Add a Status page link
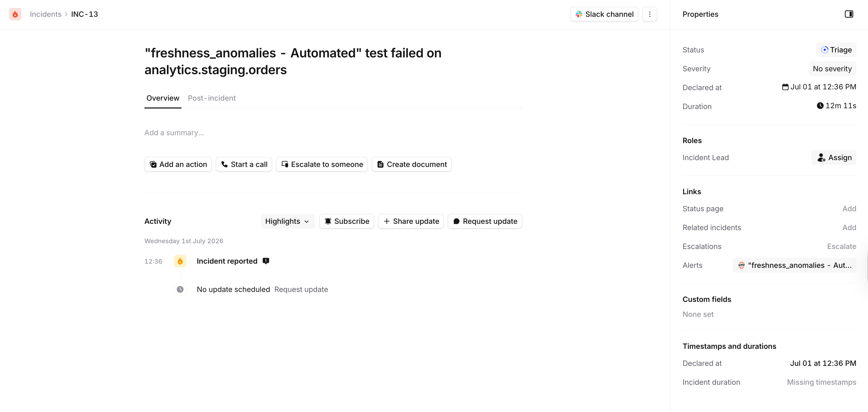 pos(849,209)
